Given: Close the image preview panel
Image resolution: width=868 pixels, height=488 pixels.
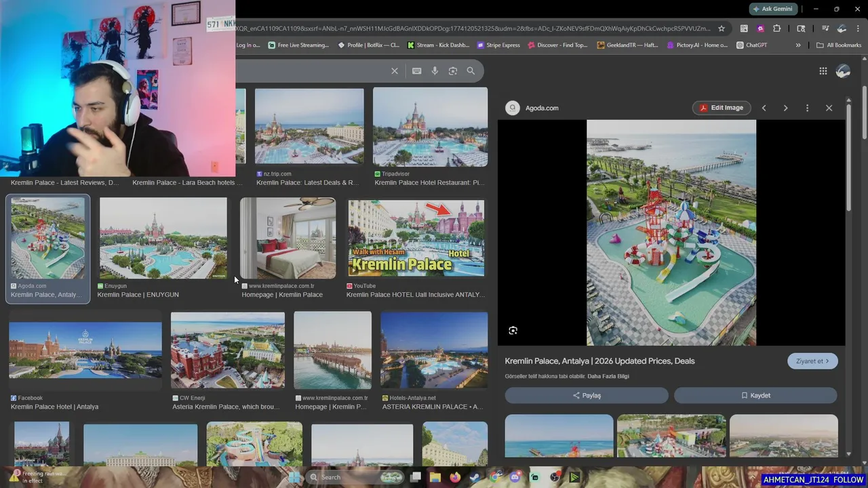Looking at the screenshot, I should [x=829, y=108].
